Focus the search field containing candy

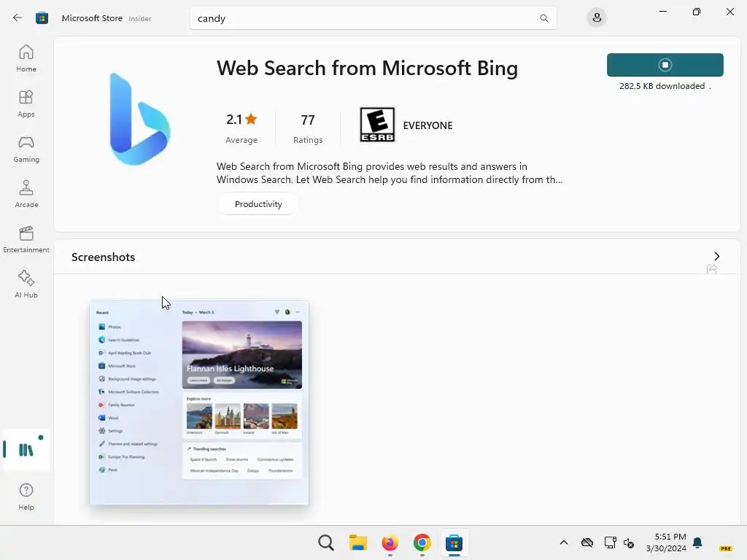point(373,18)
